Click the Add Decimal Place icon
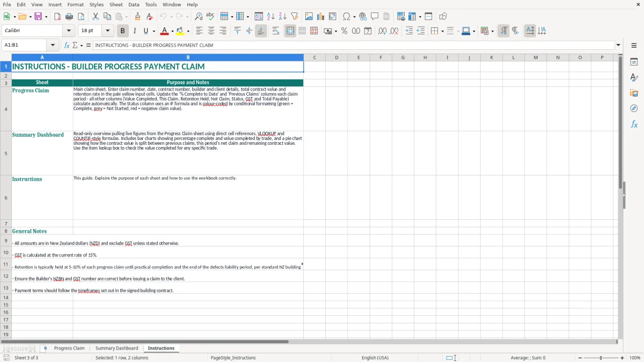 382,31
